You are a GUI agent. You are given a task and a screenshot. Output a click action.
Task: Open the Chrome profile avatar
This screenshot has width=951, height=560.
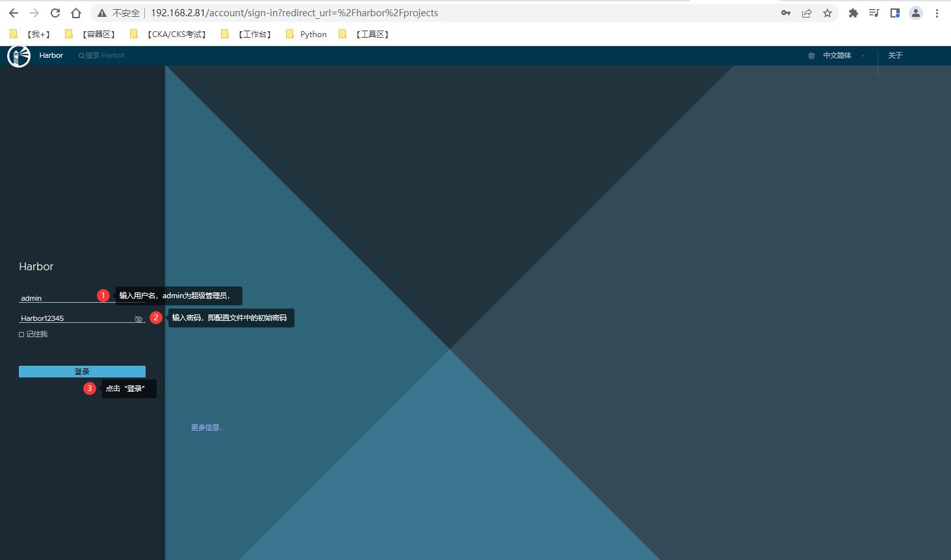(916, 13)
